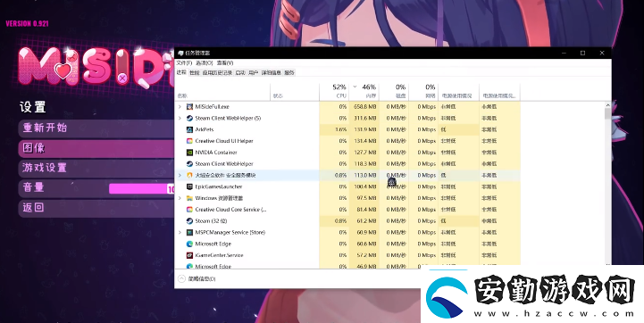Sort by the 46% 内存 column header
Screen dimensions: 644x323
point(364,92)
